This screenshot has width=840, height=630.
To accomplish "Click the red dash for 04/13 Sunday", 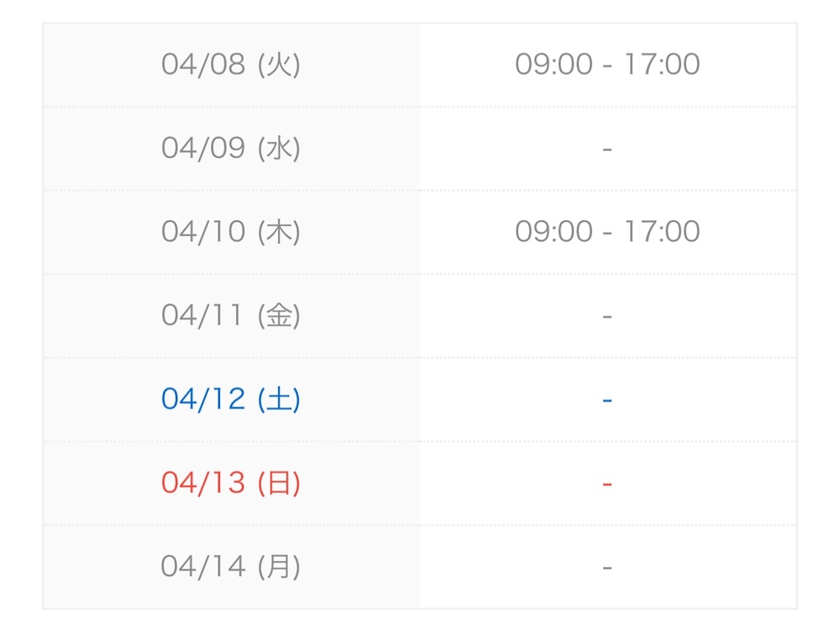I will (x=607, y=484).
